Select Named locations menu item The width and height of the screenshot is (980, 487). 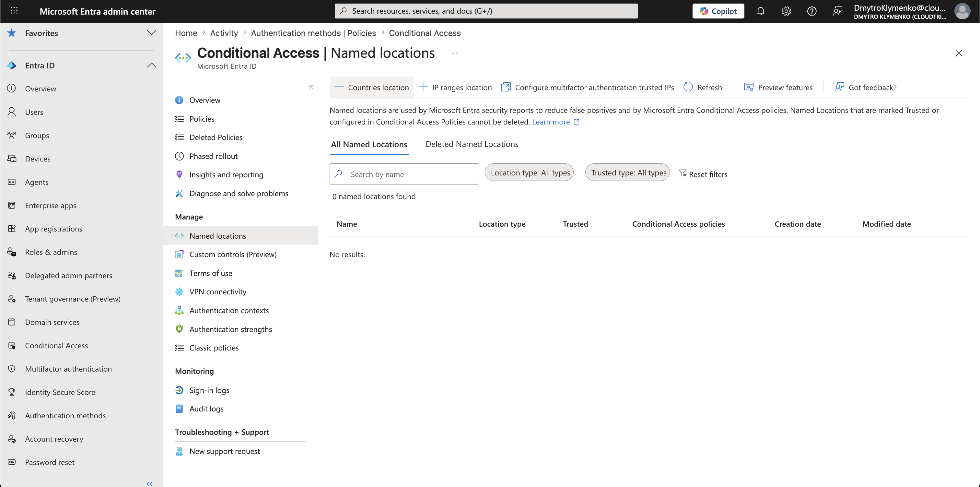click(x=240, y=236)
